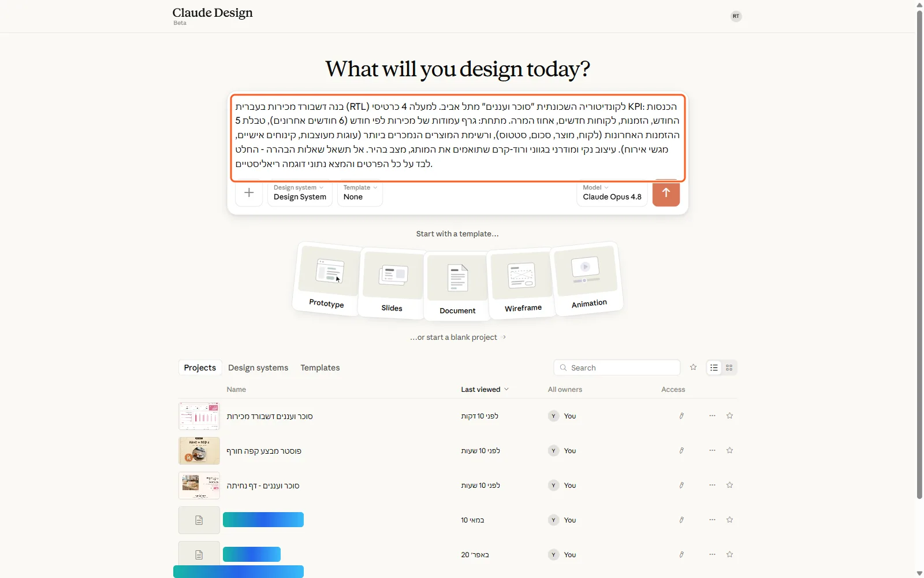Sort by Last viewed column
The width and height of the screenshot is (924, 578).
click(485, 390)
